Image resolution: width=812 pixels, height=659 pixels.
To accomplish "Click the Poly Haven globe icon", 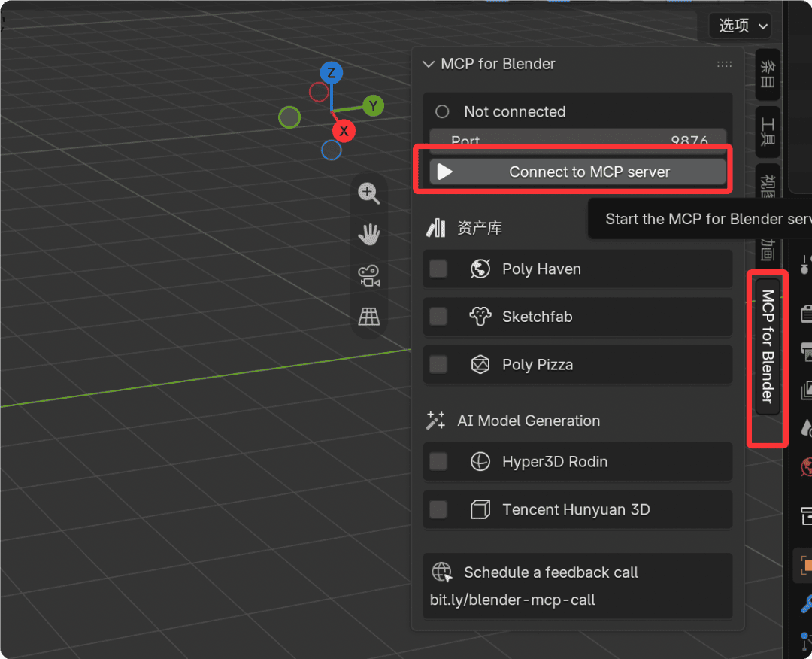I will coord(480,269).
